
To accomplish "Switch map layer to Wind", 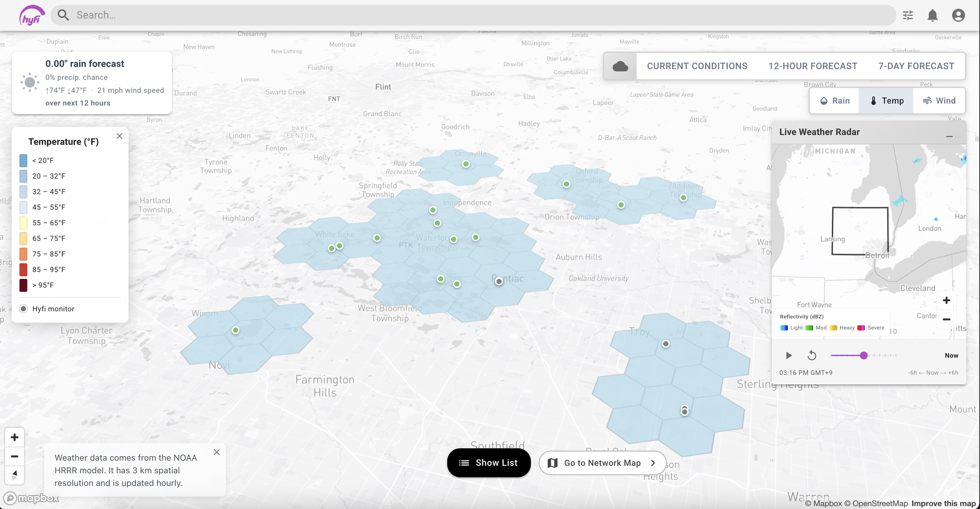I will click(x=939, y=101).
